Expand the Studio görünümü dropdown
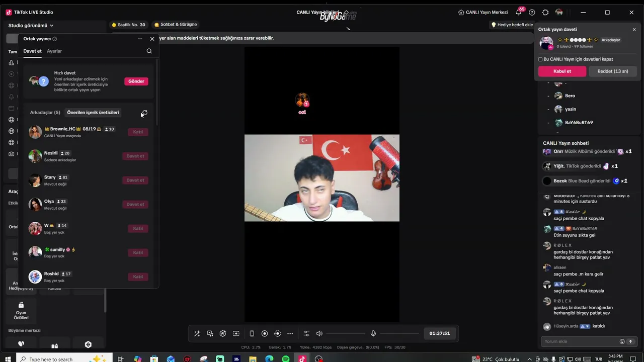 [31, 26]
